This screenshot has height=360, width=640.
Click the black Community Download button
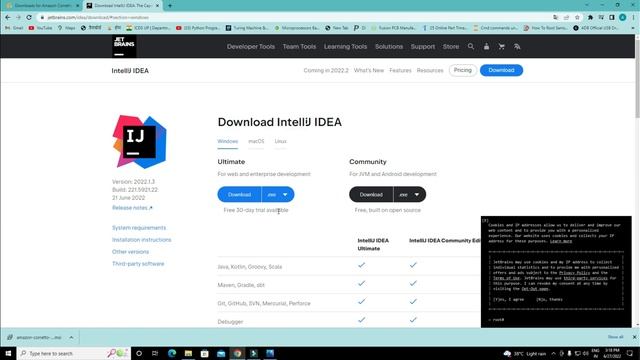(371, 194)
